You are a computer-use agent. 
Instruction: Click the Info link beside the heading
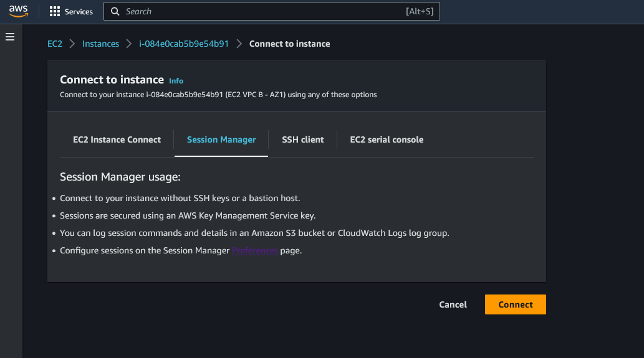(176, 81)
